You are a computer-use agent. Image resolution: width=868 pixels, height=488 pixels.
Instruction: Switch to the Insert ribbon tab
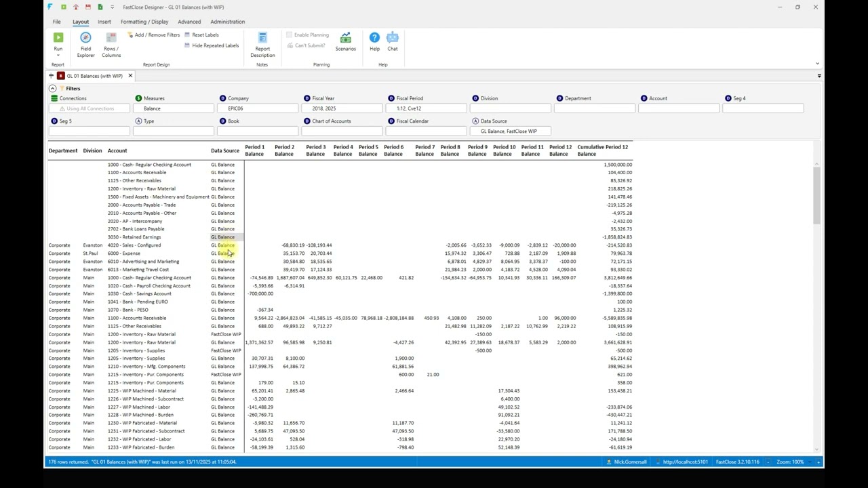tap(104, 22)
